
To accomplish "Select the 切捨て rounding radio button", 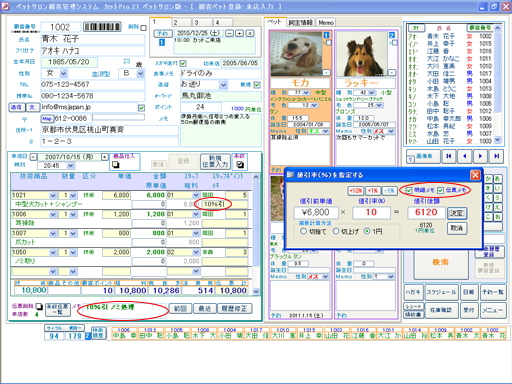I will (x=303, y=231).
